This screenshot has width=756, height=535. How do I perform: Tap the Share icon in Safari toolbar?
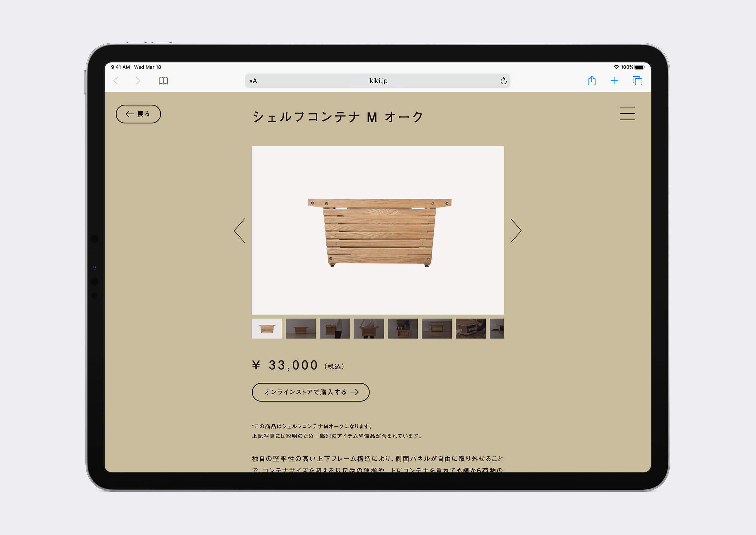point(591,81)
